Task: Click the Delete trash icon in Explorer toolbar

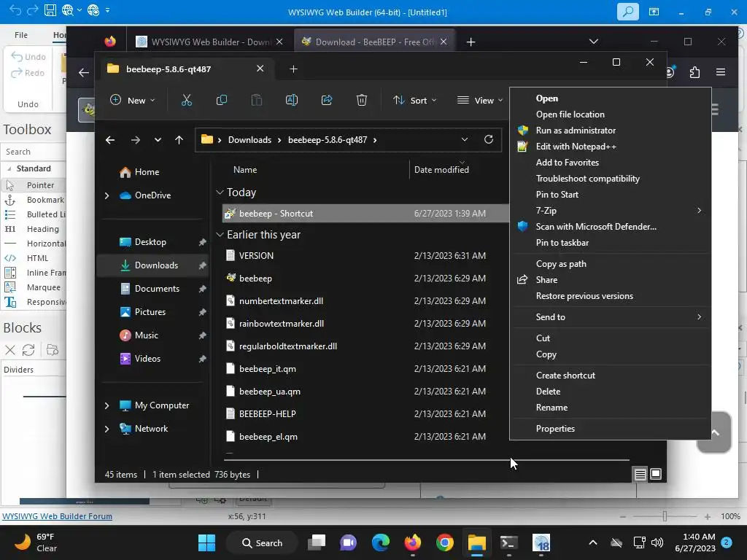Action: pyautogui.click(x=362, y=100)
